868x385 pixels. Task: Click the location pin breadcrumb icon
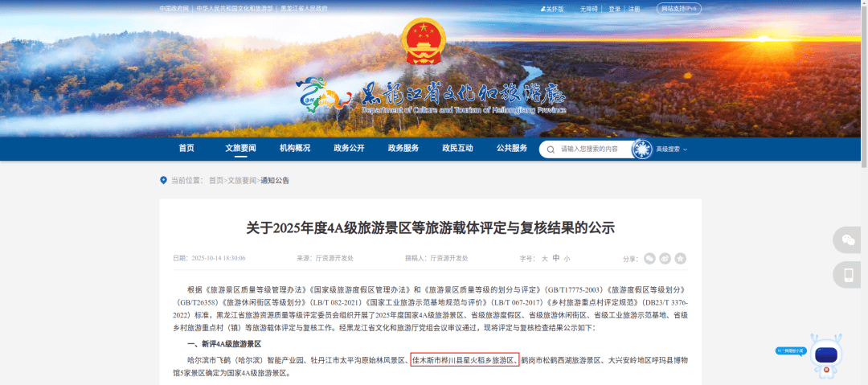pos(163,181)
